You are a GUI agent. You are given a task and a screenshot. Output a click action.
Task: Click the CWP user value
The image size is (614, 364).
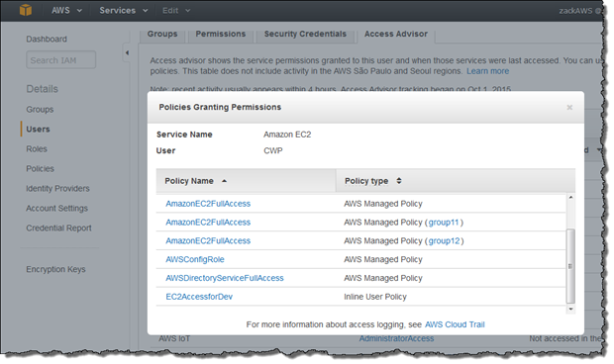(x=273, y=151)
